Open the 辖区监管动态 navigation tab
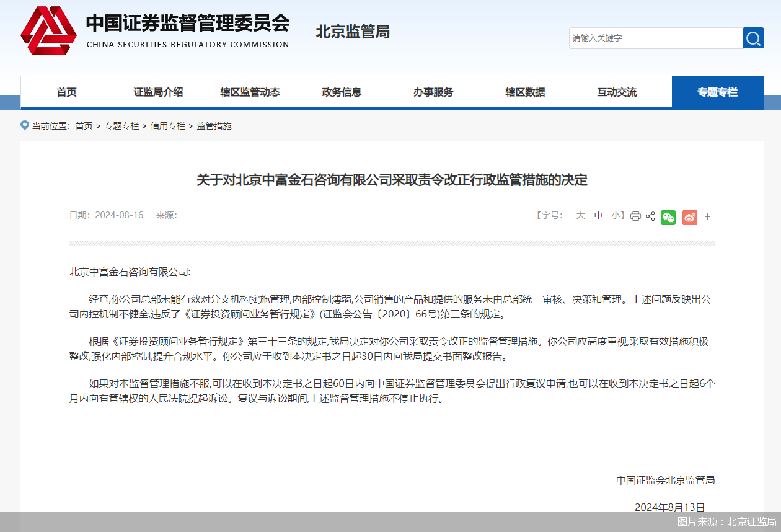Screen dimensions: 781x532 coord(250,92)
